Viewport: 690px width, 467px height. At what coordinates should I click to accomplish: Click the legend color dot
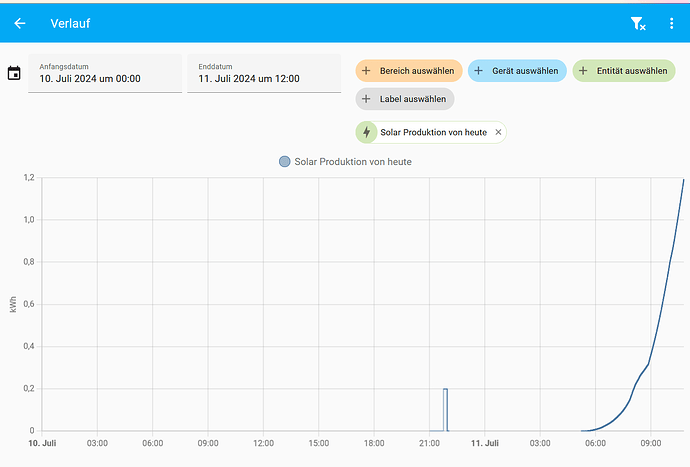click(285, 162)
